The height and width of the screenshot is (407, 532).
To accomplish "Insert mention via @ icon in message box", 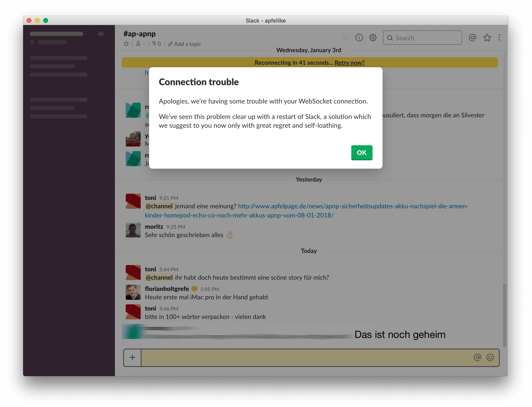I will [x=477, y=357].
